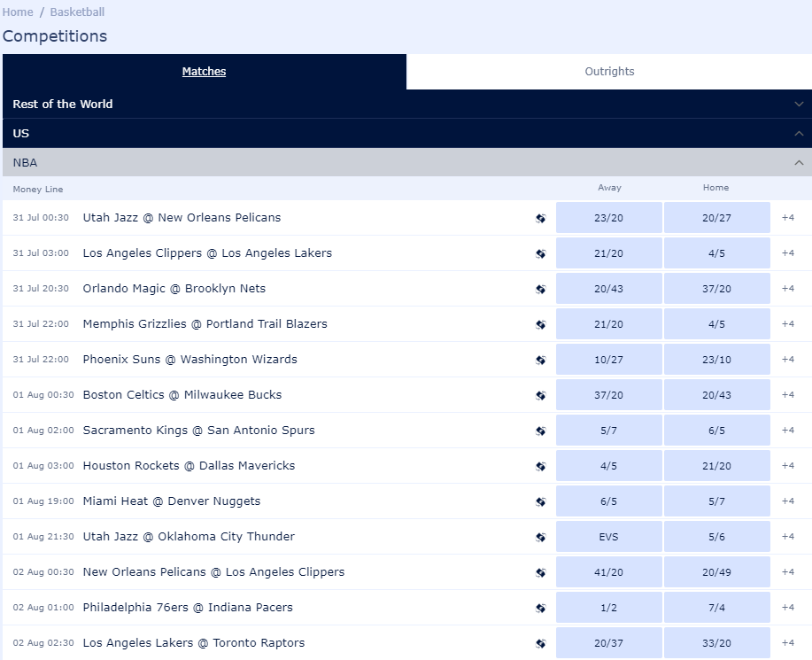Click the stats icon for Utah Jazz @ Pelicans
812x660 pixels.
[x=541, y=218]
